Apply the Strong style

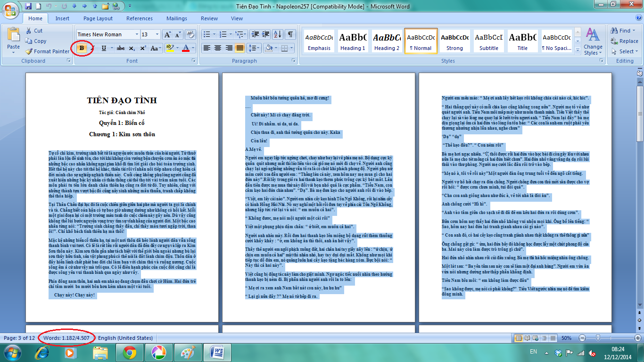click(455, 41)
